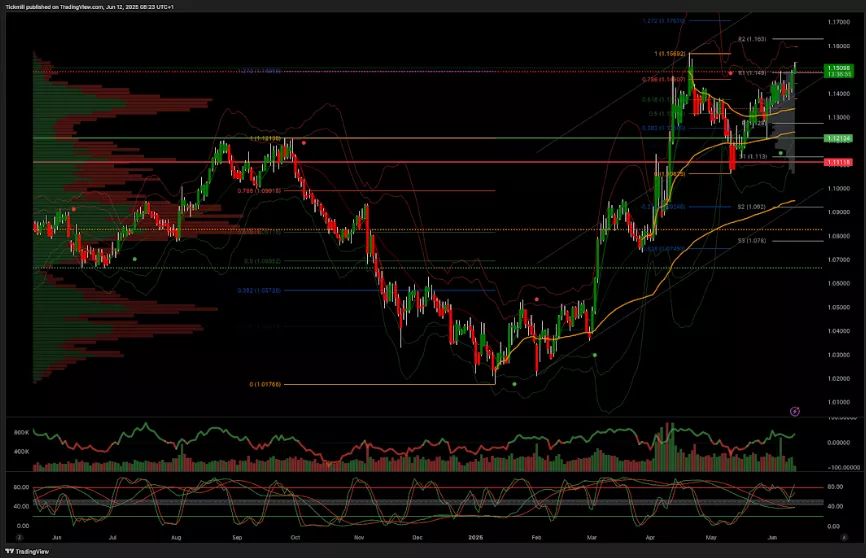Click the S3 (1.076) pivot label
Image resolution: width=866 pixels, height=558 pixels.
point(751,240)
